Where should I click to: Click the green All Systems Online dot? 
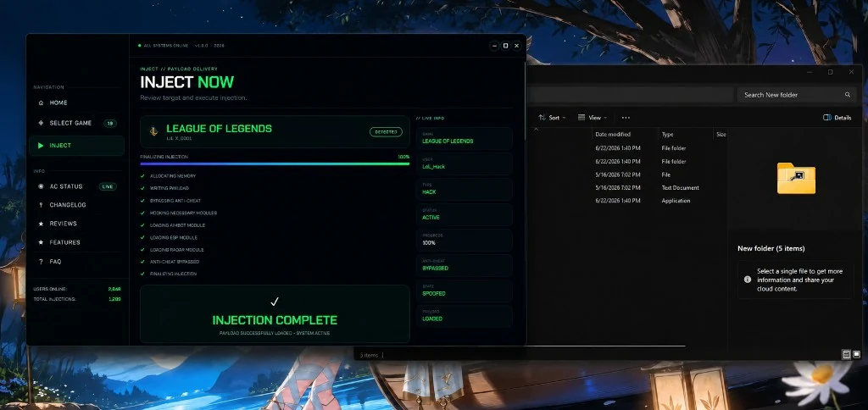coord(140,46)
